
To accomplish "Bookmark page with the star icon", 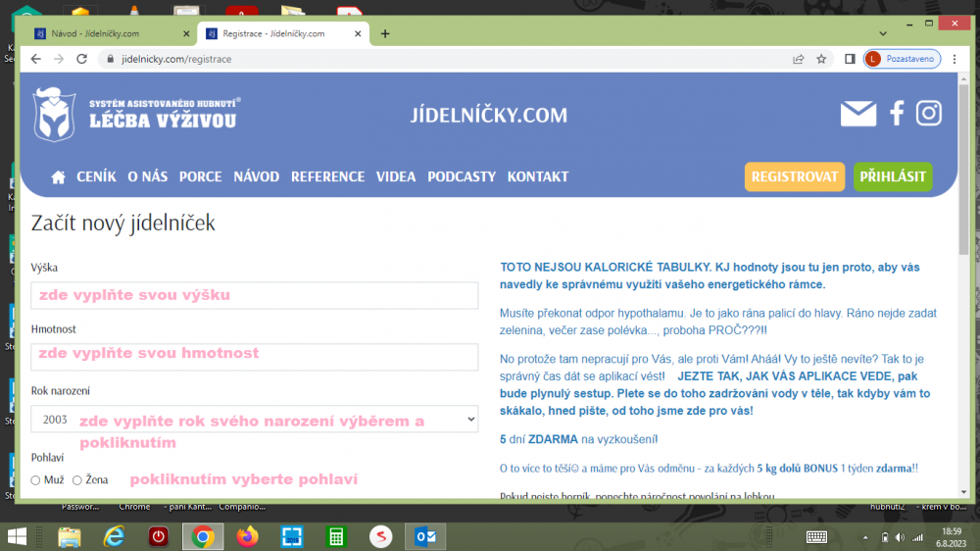I will (822, 59).
